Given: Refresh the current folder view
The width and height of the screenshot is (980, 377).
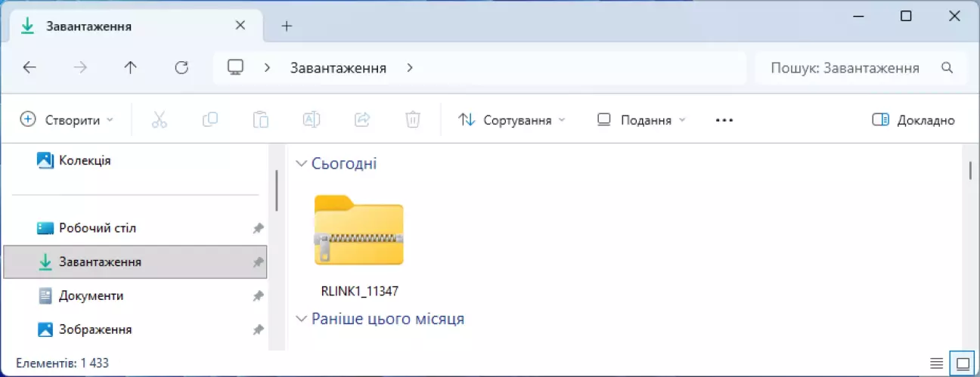Looking at the screenshot, I should pyautogui.click(x=181, y=67).
